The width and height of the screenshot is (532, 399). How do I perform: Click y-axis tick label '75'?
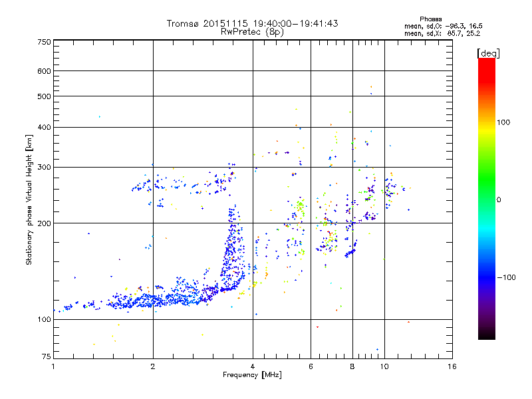click(x=47, y=356)
